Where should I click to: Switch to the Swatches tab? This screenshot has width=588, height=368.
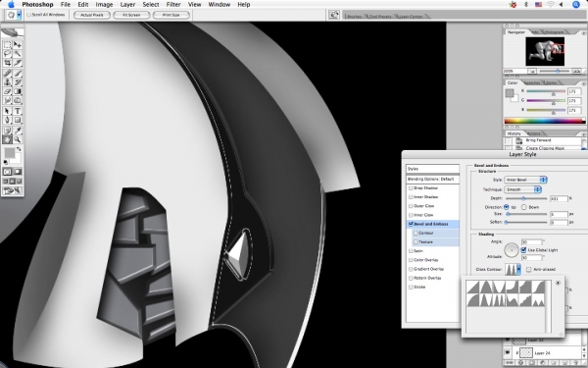pyautogui.click(x=532, y=83)
